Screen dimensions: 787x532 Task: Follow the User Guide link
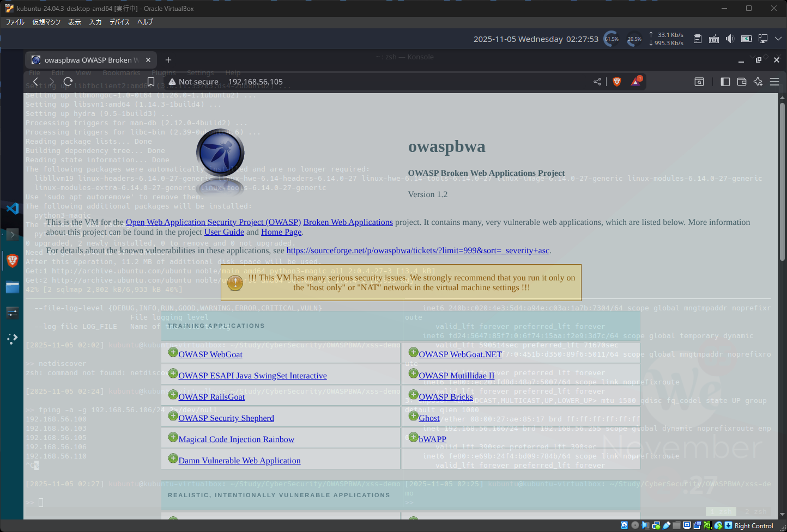[x=224, y=232]
